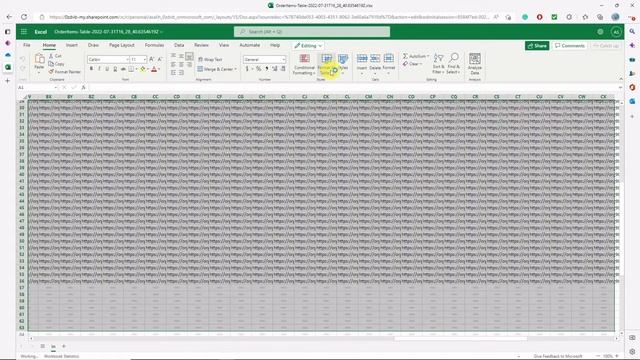Viewport: 640px width, 360px height.
Task: Toggle underline formatting
Action: tap(107, 69)
